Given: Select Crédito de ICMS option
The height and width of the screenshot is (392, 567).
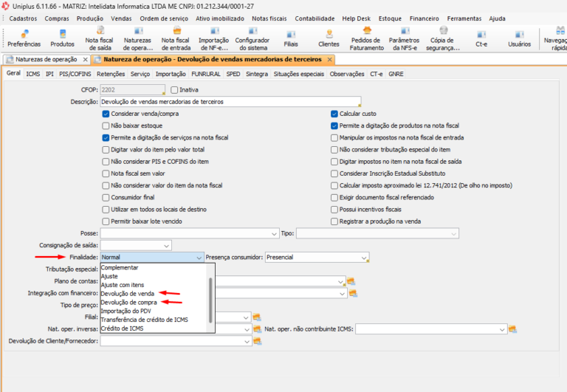Looking at the screenshot, I should pyautogui.click(x=122, y=329).
